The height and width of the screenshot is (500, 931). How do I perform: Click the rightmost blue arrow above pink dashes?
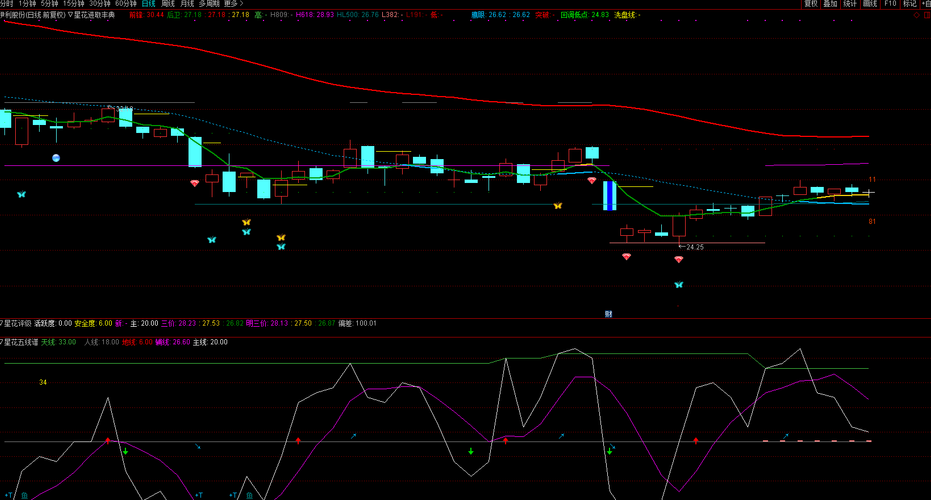tap(786, 436)
